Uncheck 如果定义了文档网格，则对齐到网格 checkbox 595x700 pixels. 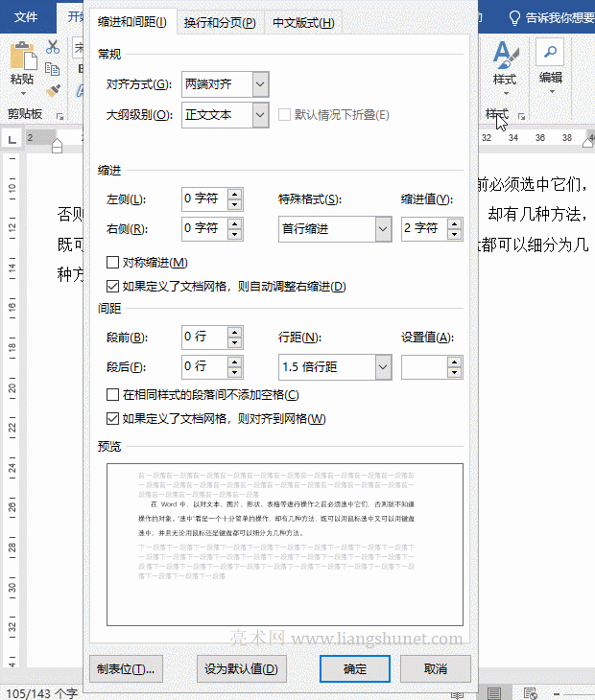click(113, 418)
